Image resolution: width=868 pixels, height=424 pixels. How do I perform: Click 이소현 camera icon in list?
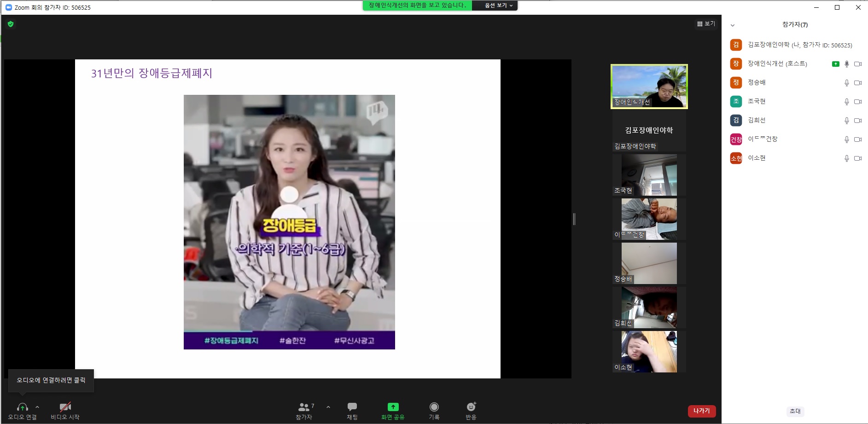click(858, 158)
